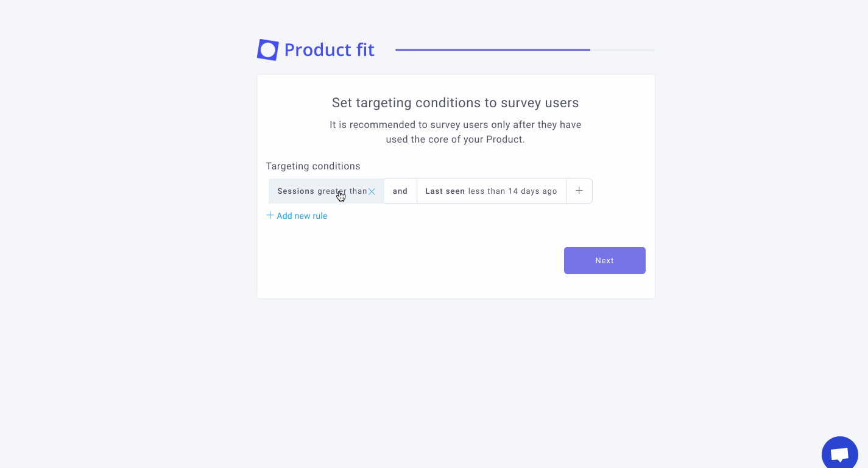Image resolution: width=868 pixels, height=468 pixels.
Task: Click the 'Product fit' title text
Action: [x=330, y=50]
